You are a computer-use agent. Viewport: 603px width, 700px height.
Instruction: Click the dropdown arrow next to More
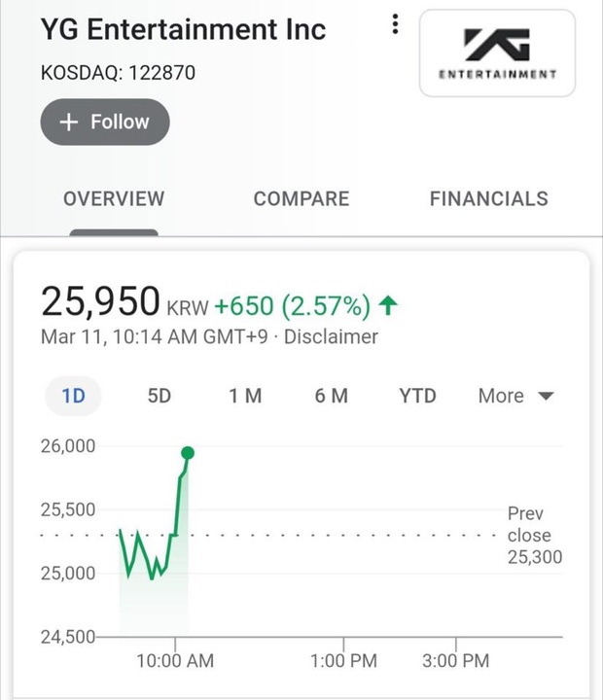546,396
